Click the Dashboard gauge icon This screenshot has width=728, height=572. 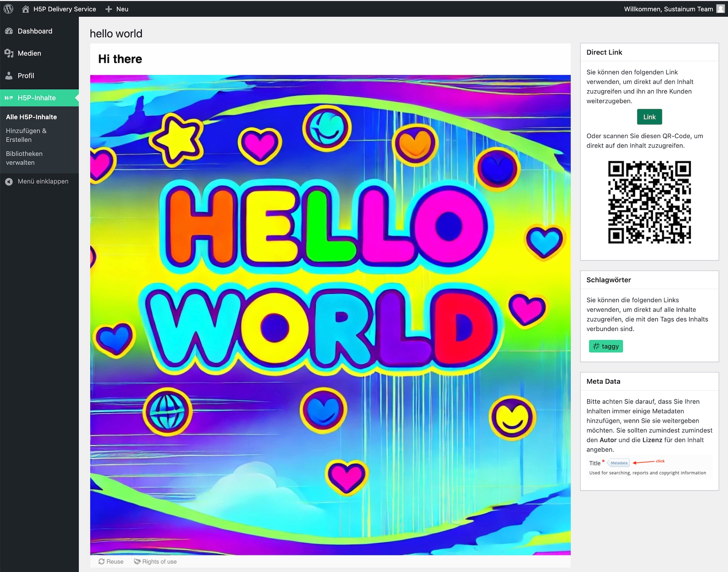click(x=9, y=31)
